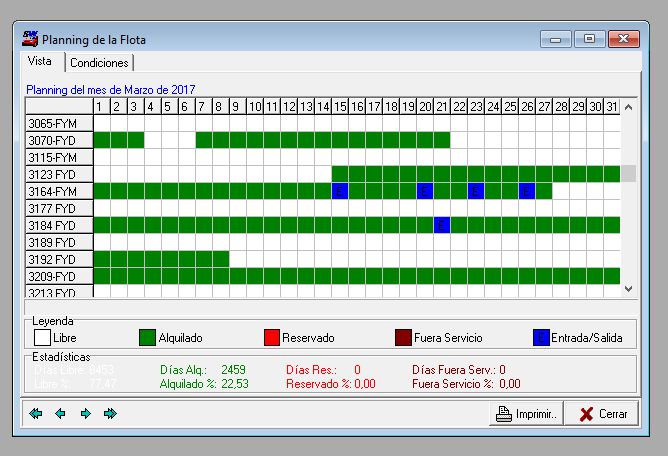The width and height of the screenshot is (668, 456).
Task: Click the vertical scrollbar thumb
Action: pyautogui.click(x=628, y=173)
